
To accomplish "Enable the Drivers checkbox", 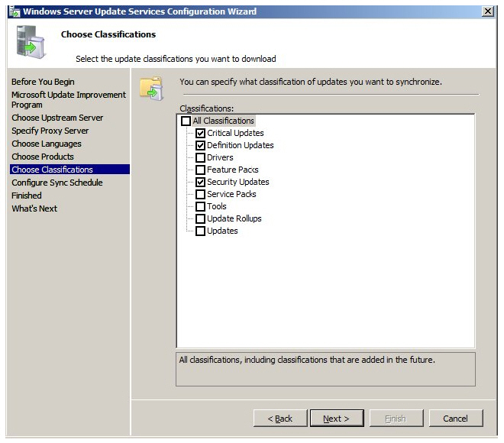I will click(200, 157).
